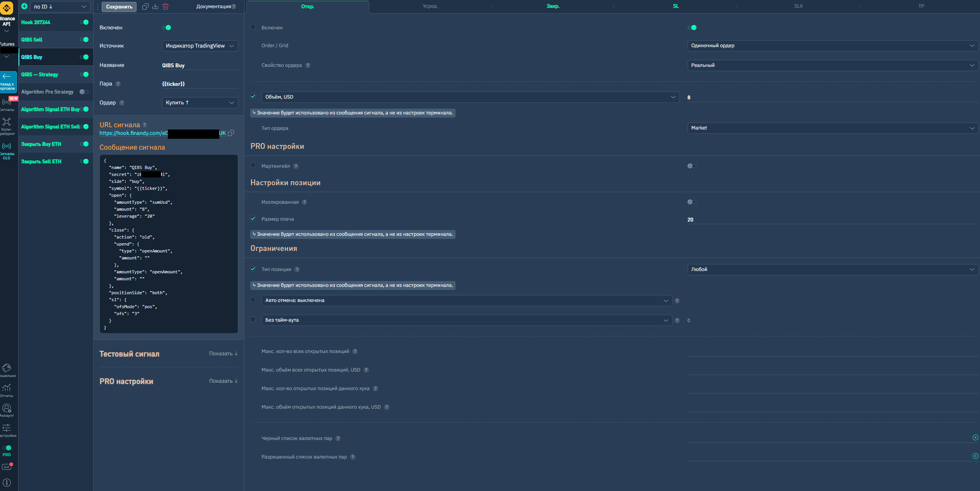Open the Binance exchange logo icon
Viewport: 980px width, 491px height.
click(x=7, y=8)
